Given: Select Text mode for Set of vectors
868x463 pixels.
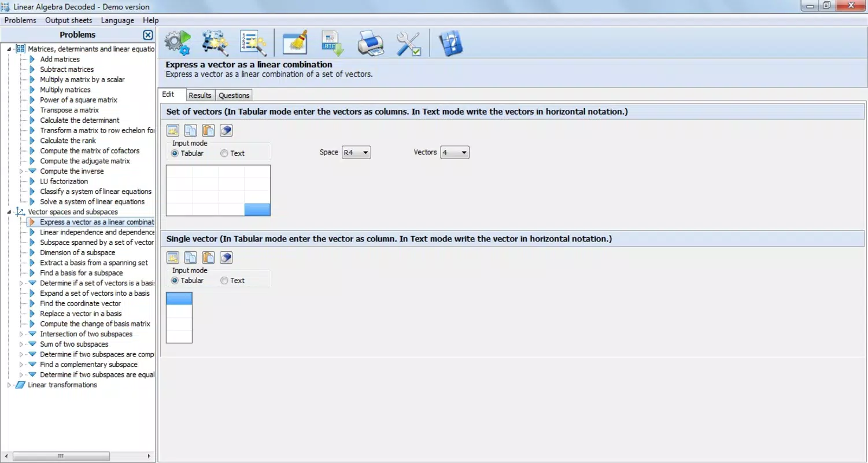Looking at the screenshot, I should (232, 153).
